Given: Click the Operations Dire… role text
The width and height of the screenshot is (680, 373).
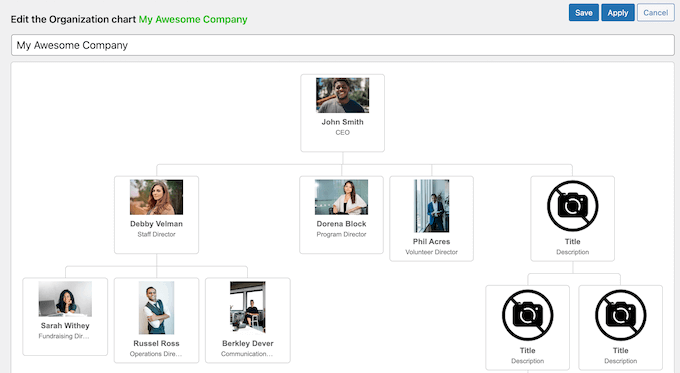Looking at the screenshot, I should tap(156, 354).
